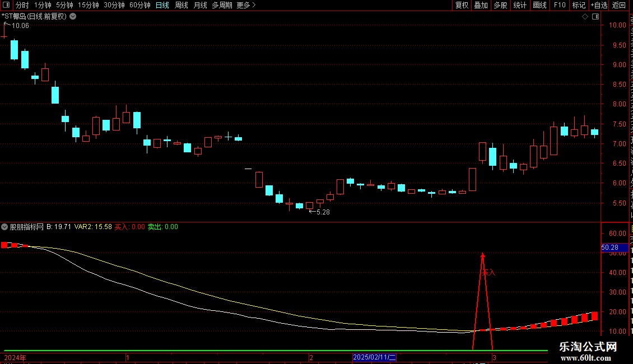Click the VAR2: 15.58 indicator value
The width and height of the screenshot is (633, 364).
pos(93,227)
